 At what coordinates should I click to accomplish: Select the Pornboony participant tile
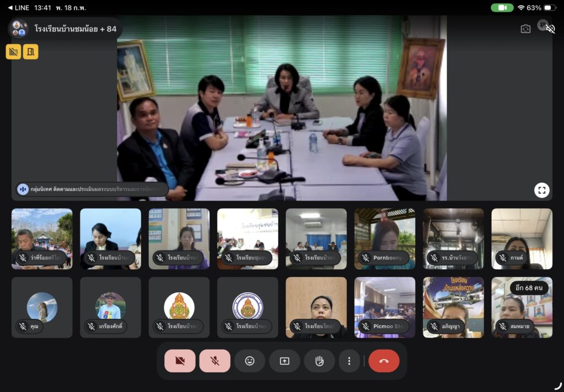click(384, 238)
